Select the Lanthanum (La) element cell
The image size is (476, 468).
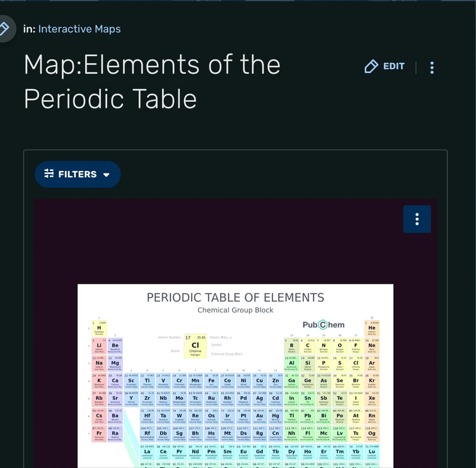point(147,452)
